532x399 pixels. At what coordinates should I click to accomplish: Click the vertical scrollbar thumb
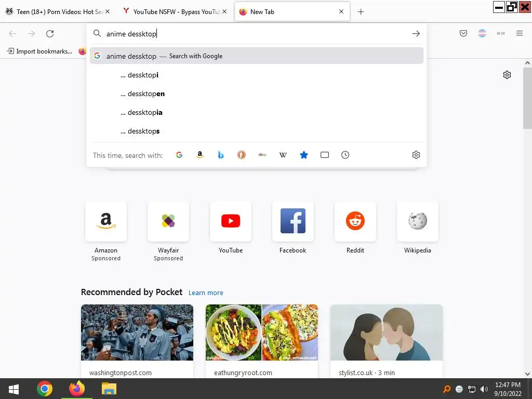click(527, 98)
